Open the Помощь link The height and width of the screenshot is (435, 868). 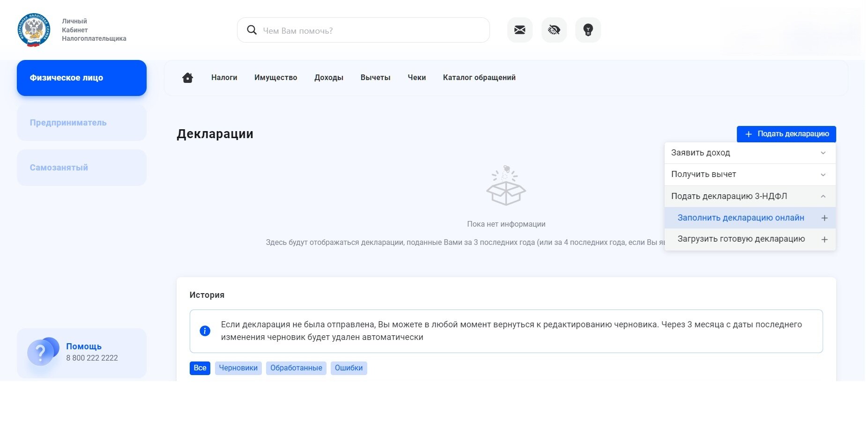(84, 347)
